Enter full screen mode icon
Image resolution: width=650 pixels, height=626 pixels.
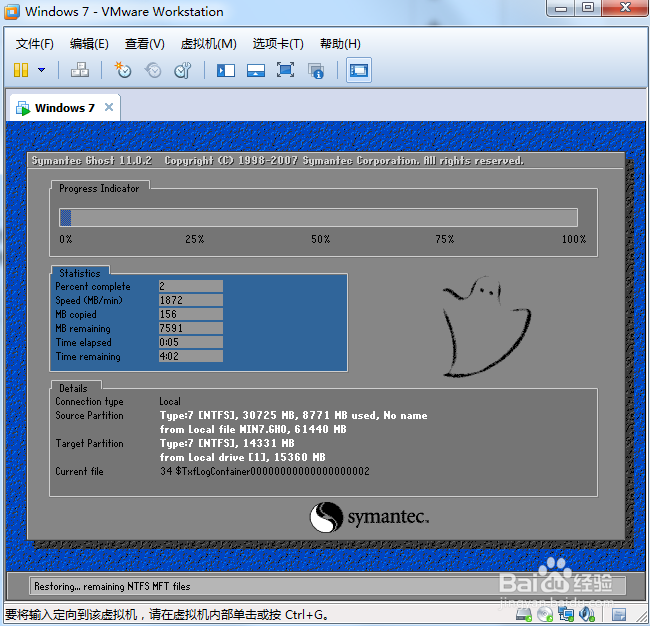[286, 70]
